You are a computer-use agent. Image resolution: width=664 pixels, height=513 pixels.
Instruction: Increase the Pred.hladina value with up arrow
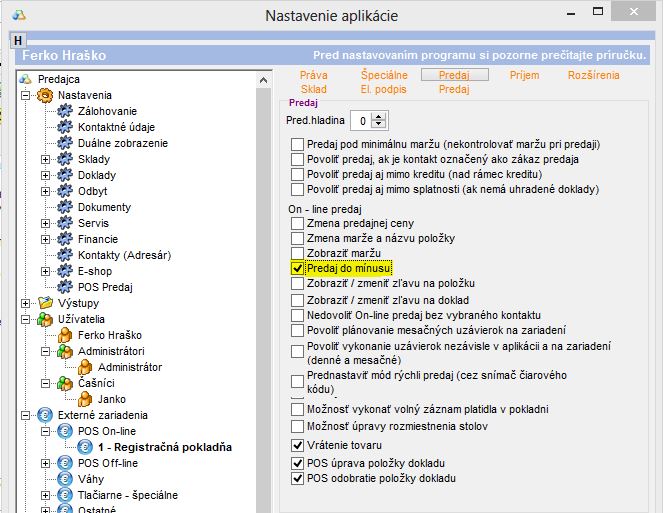point(379,116)
